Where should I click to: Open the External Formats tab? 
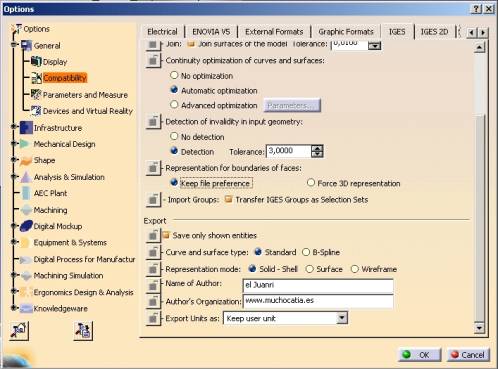pyautogui.click(x=274, y=32)
